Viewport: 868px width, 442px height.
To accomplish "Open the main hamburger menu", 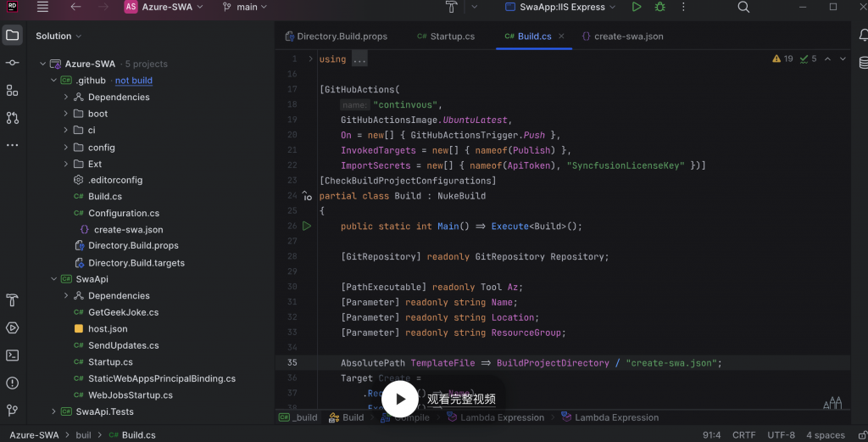I will click(42, 7).
